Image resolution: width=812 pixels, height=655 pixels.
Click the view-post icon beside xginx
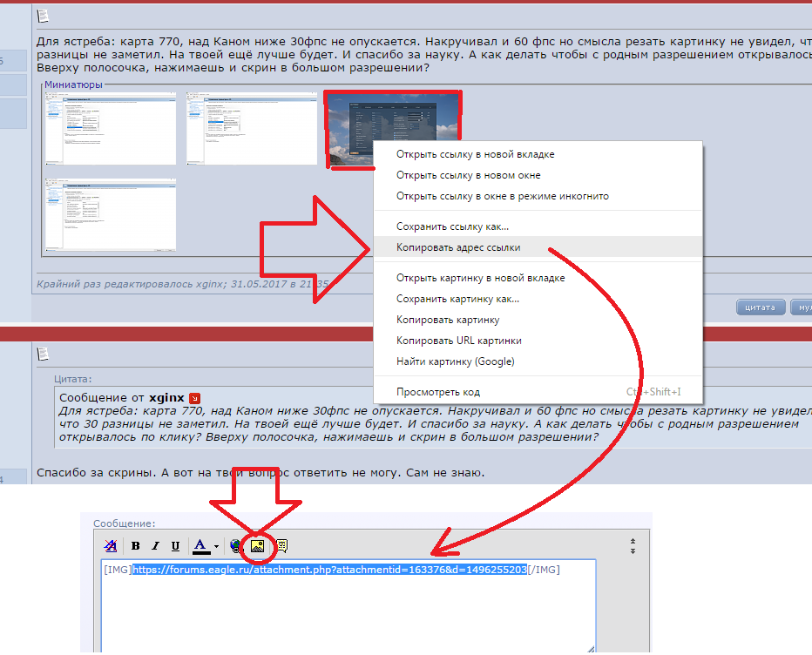pos(195,397)
